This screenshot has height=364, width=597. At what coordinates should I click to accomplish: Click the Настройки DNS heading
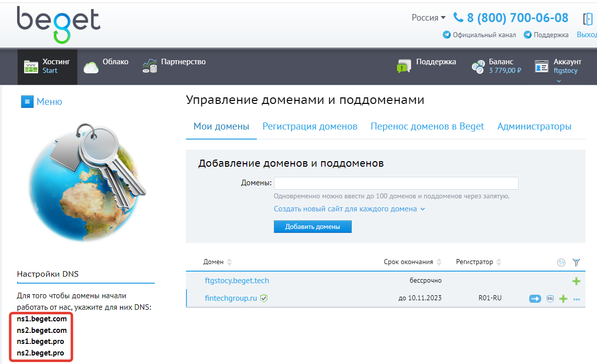tap(48, 274)
